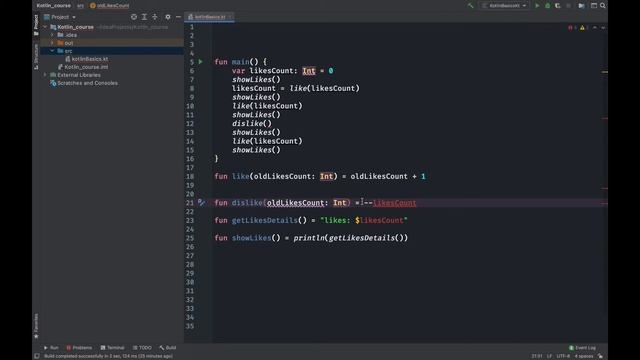Click the icon right of the stop button
This screenshot has width=640, height=360.
point(581,6)
